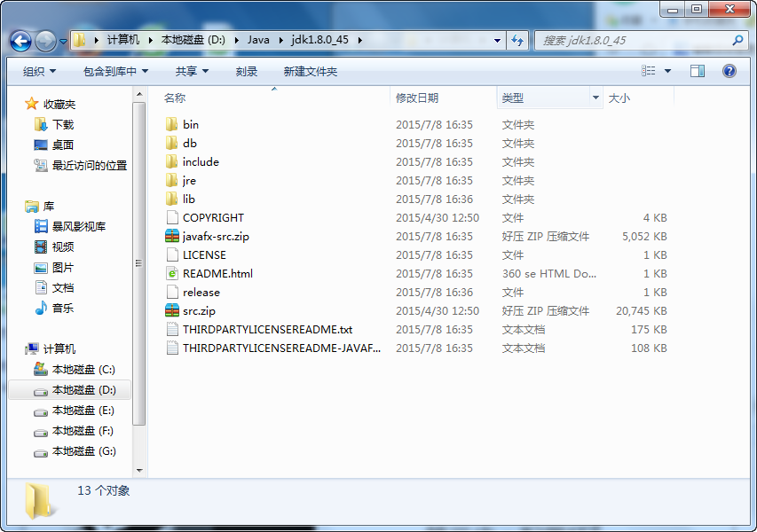
Task: Click the navigation pane scrollbar thumb
Action: coord(139,263)
